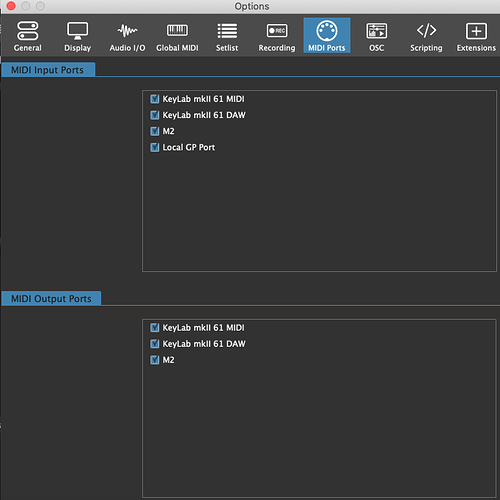Toggle KeyLab mkII 61 DAW output port
The width and height of the screenshot is (500, 500).
point(154,344)
